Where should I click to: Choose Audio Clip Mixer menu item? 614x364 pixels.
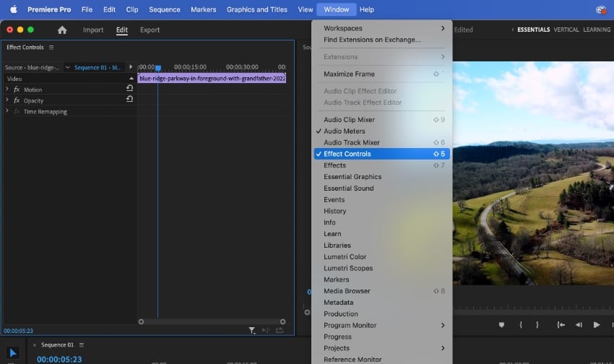click(382, 120)
